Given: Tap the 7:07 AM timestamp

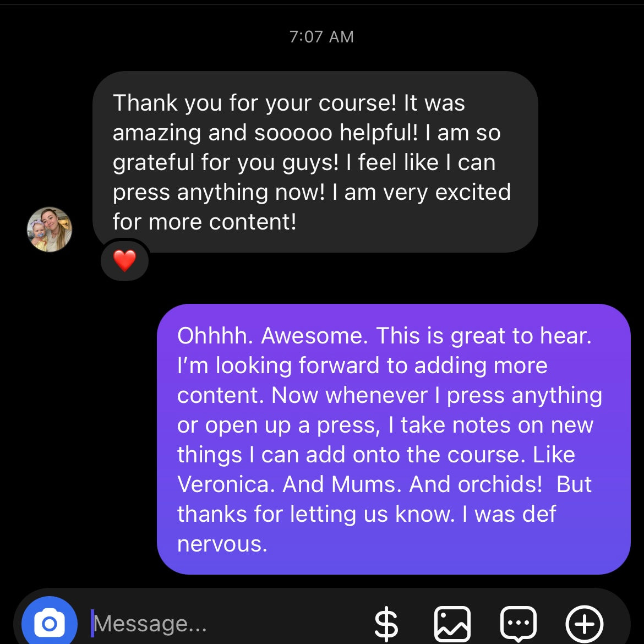Looking at the screenshot, I should (321, 37).
